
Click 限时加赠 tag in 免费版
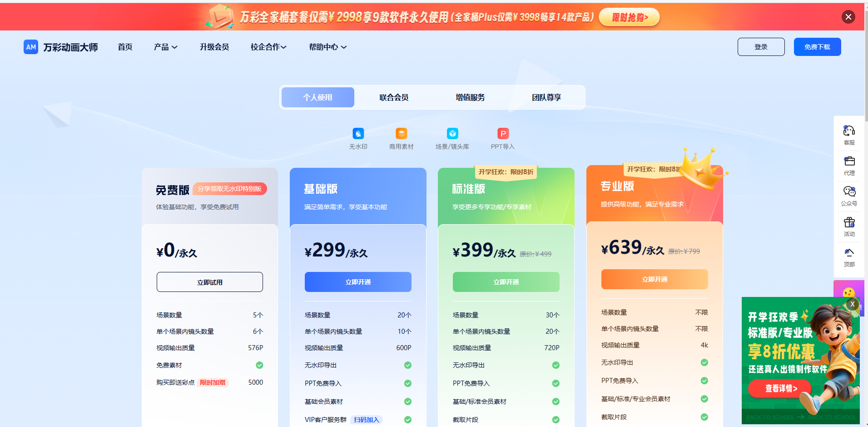pos(213,382)
